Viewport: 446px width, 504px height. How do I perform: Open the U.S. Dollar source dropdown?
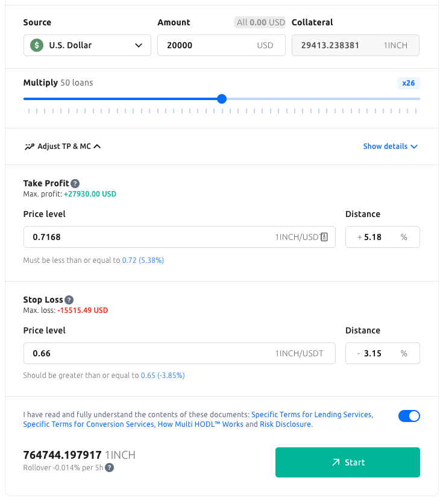[x=87, y=45]
